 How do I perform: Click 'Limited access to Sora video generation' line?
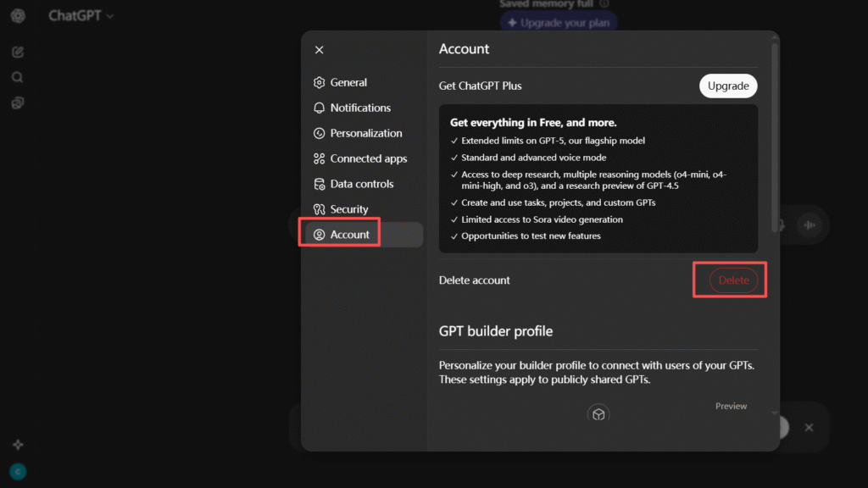point(542,219)
